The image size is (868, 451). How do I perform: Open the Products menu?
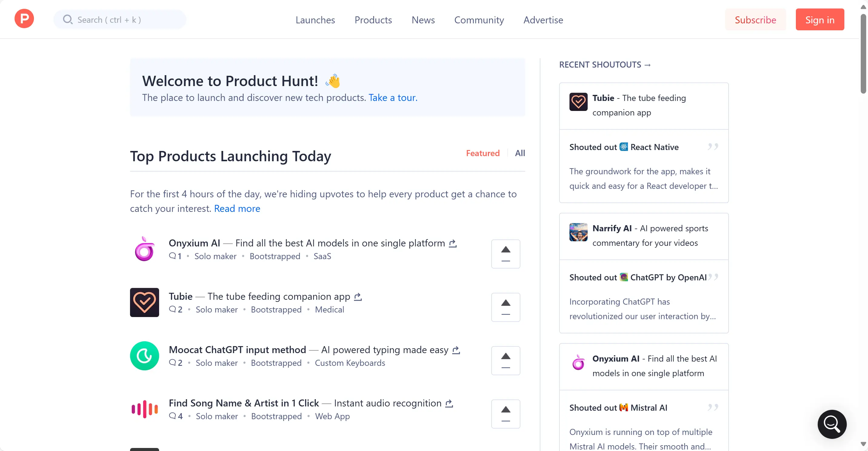(373, 20)
